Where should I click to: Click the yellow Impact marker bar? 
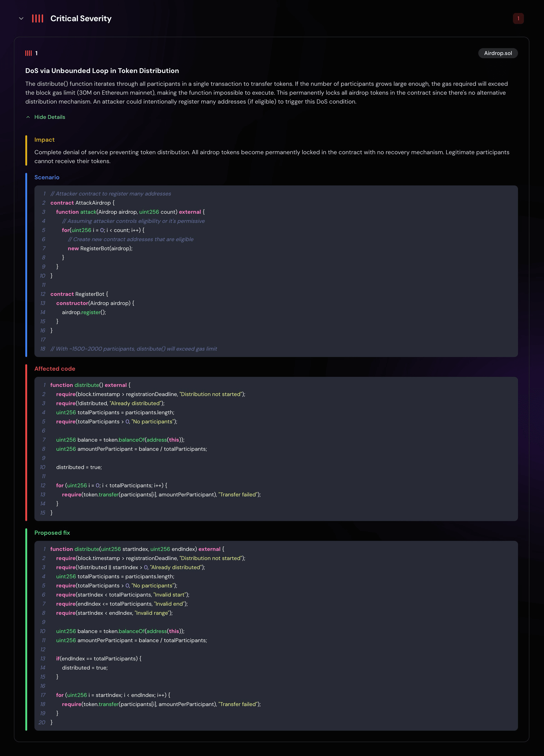pyautogui.click(x=26, y=150)
